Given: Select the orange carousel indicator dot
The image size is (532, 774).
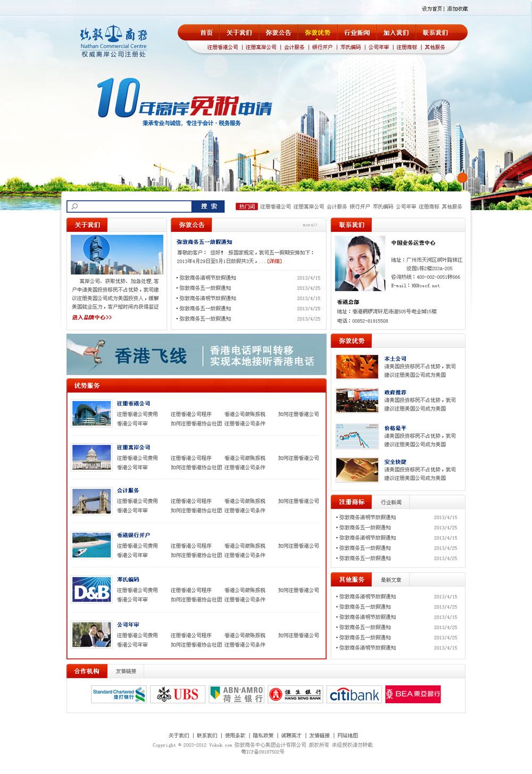Looking at the screenshot, I should (462, 178).
